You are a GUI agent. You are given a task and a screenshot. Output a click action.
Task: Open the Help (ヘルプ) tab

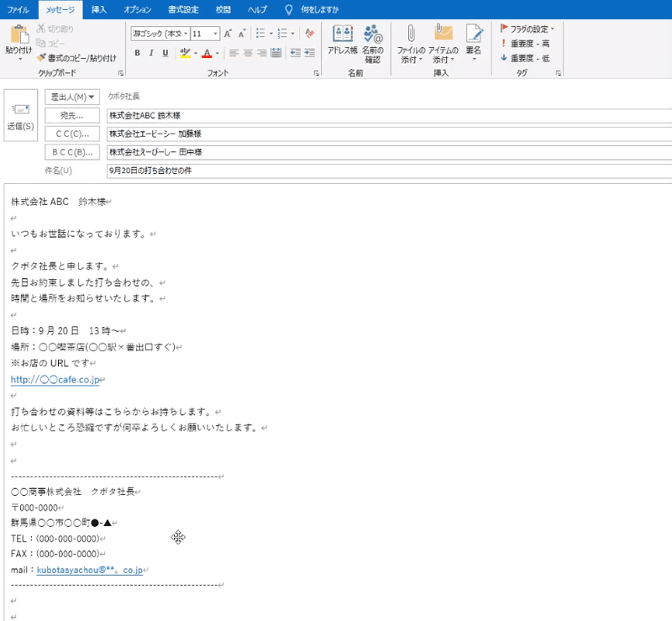257,9
